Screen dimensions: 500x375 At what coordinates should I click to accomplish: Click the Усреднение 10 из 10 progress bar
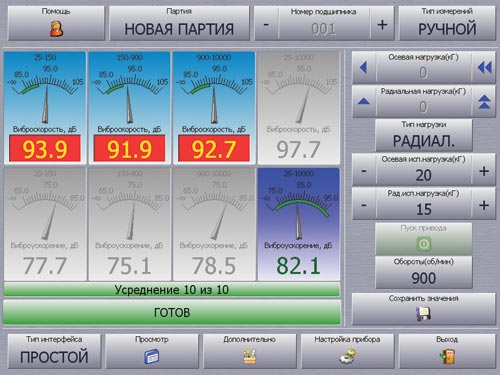[x=172, y=289]
